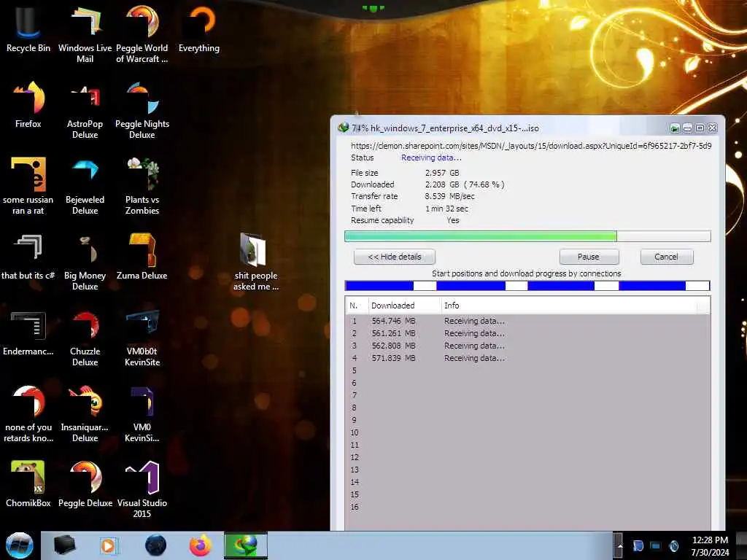Pause the Windows 7 ISO download

[x=589, y=257]
